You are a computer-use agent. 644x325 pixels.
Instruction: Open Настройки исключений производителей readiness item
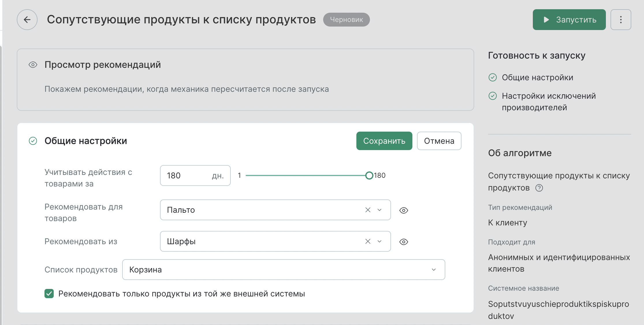[549, 102]
